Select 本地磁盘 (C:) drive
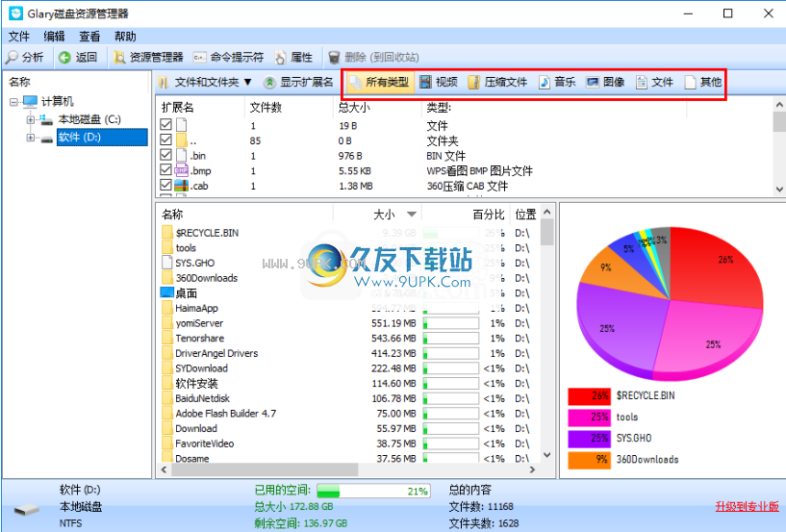The image size is (786, 532). [x=89, y=119]
